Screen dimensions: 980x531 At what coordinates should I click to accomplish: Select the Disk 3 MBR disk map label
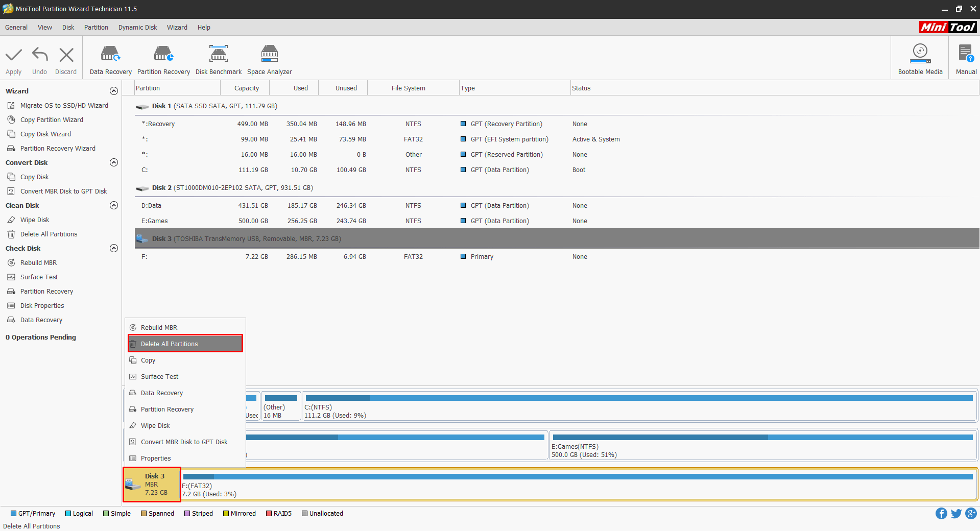click(152, 485)
